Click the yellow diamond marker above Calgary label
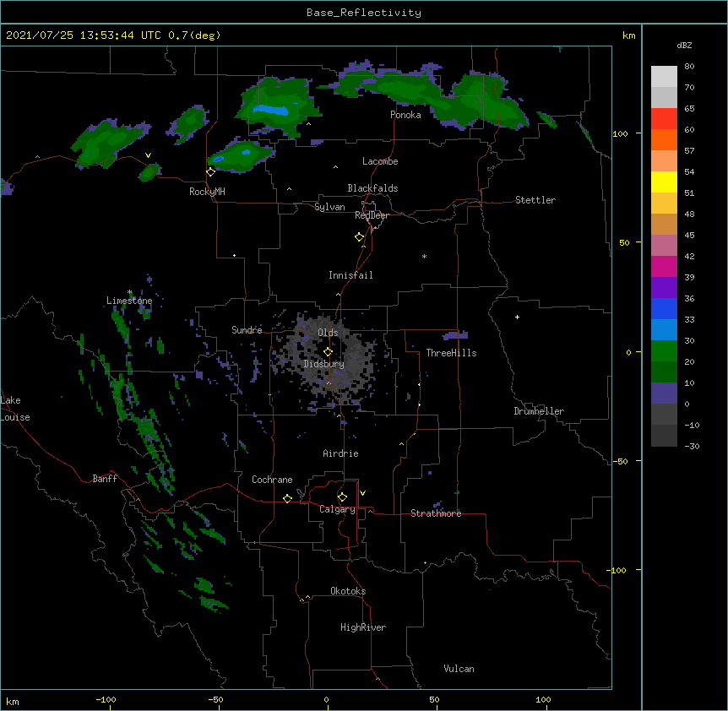 click(342, 497)
